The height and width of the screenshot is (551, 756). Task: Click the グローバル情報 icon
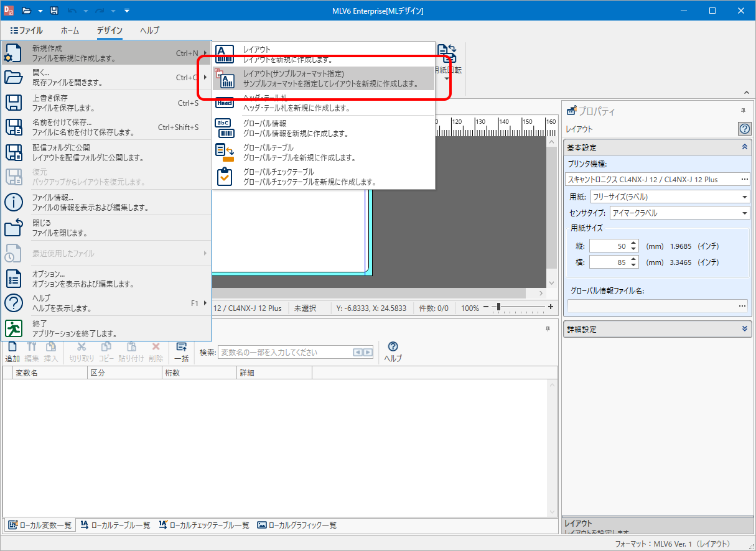coord(225,128)
